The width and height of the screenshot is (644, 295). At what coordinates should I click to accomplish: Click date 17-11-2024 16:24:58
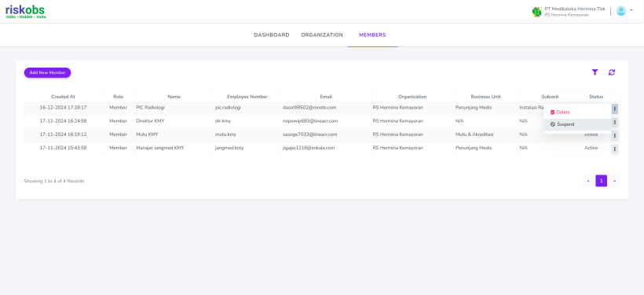coord(64,121)
